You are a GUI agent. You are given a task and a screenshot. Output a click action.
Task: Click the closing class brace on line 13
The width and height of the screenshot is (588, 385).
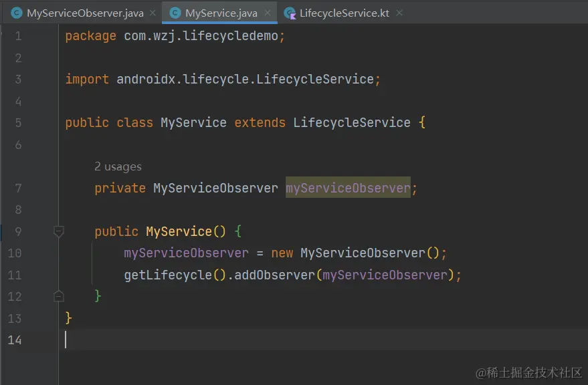69,318
